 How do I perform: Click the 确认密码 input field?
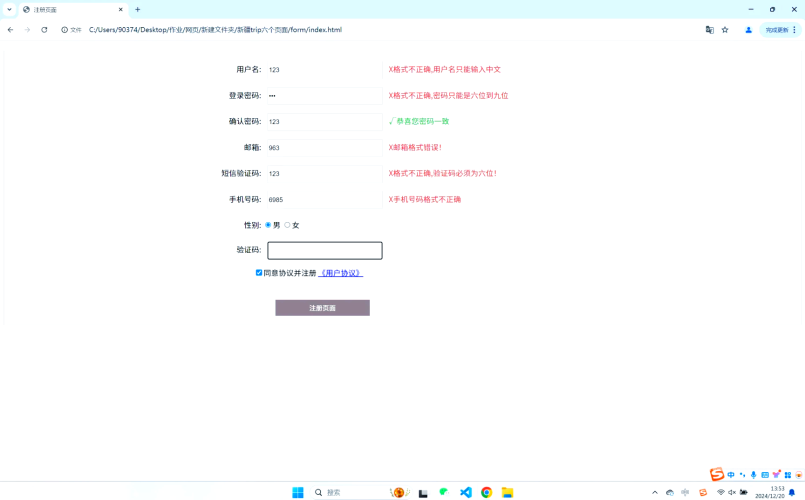(324, 122)
